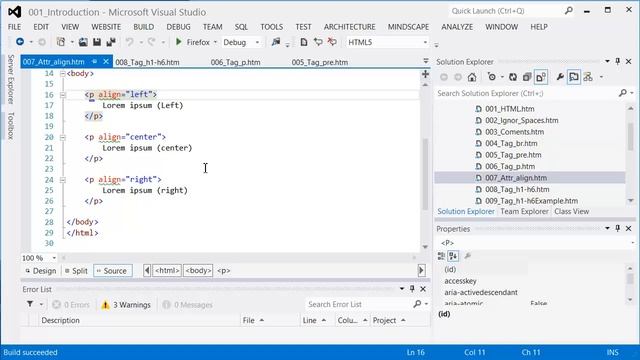Image resolution: width=640 pixels, height=360 pixels.
Task: Switch to Design view
Action: (40, 271)
